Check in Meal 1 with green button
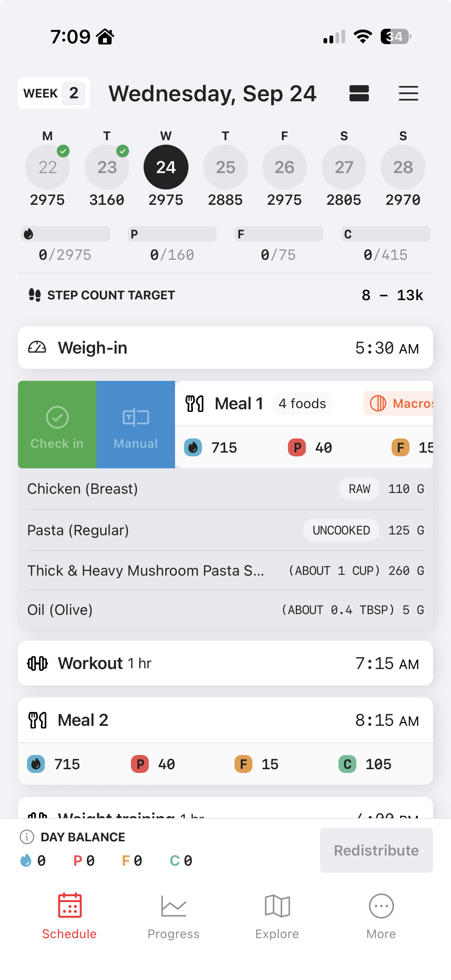 (57, 425)
